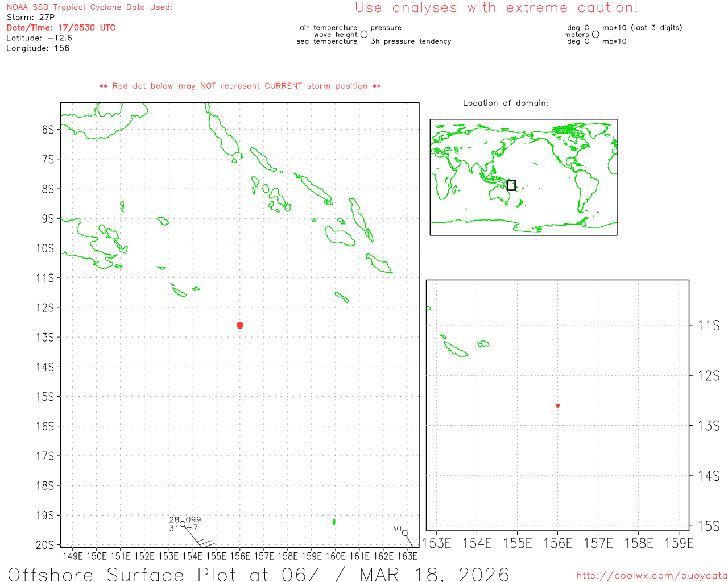The image size is (728, 582).
Task: Click the 156E longitude label on the main map axis
Action: click(240, 556)
